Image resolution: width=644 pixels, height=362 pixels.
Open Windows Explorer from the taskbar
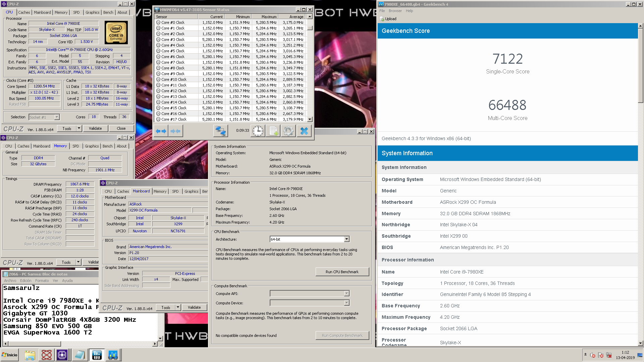30,355
